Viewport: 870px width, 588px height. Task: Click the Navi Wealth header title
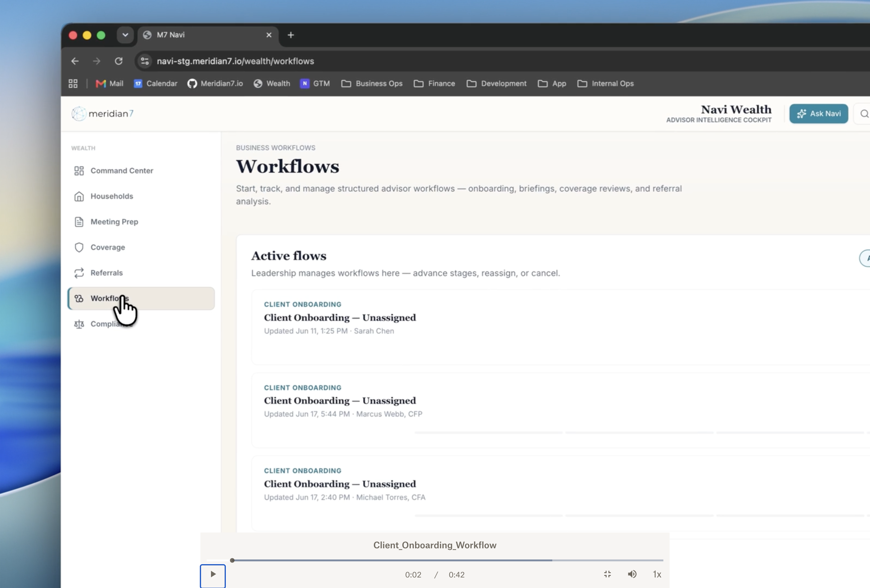click(736, 109)
